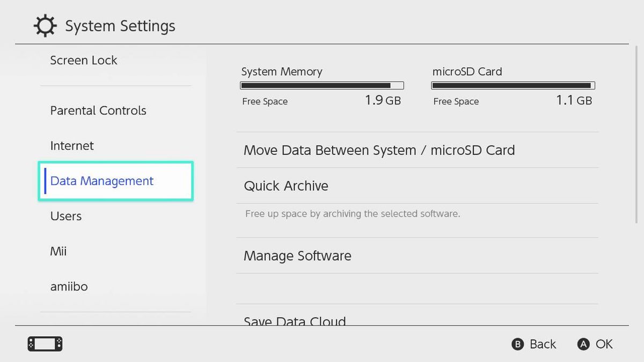The width and height of the screenshot is (644, 362).
Task: Open Save Data Cloud
Action: click(295, 319)
